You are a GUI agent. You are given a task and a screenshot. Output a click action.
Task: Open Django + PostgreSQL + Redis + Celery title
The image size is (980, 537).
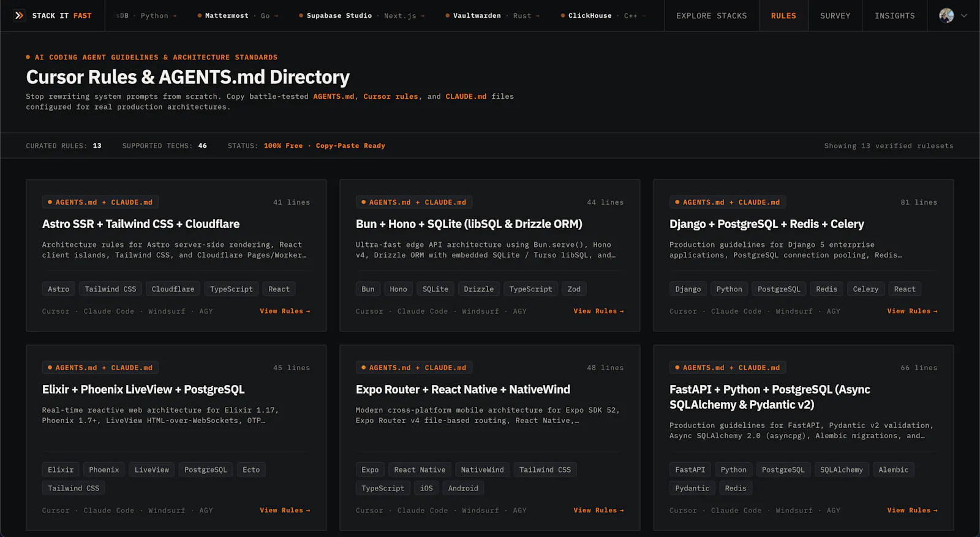point(767,224)
